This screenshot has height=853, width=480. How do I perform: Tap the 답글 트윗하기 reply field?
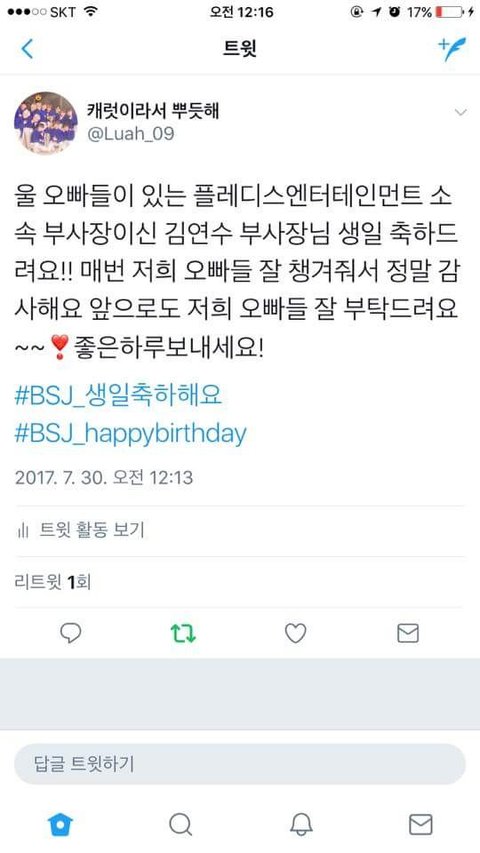tap(239, 764)
